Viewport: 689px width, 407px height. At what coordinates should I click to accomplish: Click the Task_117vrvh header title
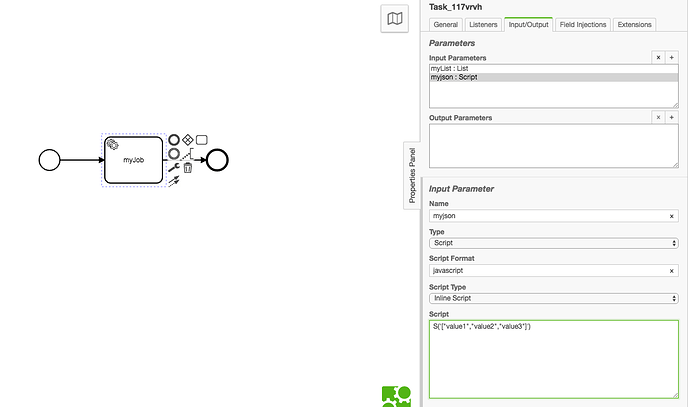point(455,7)
